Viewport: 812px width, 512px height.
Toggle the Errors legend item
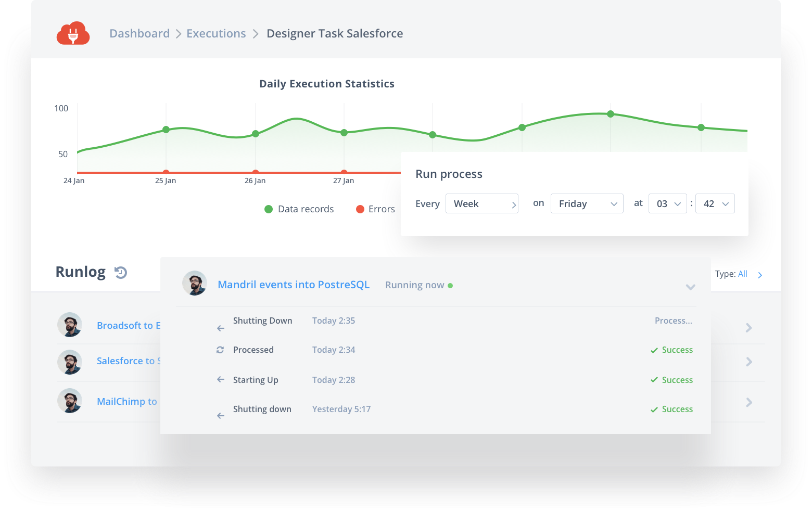(375, 209)
